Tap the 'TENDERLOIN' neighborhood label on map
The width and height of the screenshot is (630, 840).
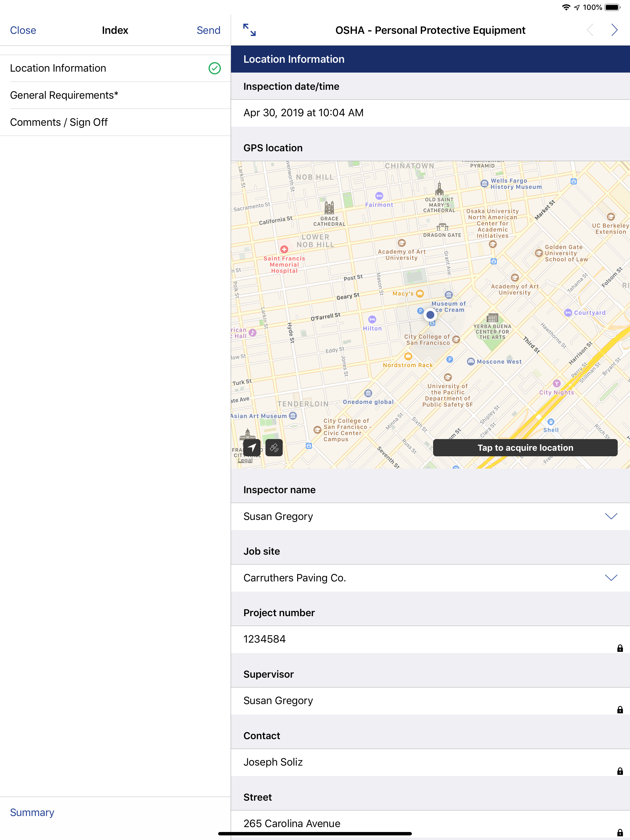303,404
